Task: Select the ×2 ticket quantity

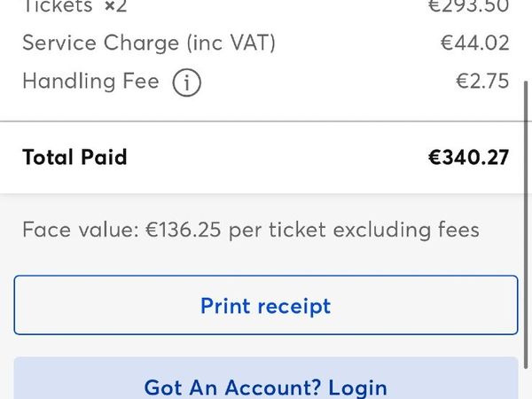Action: click(x=115, y=6)
